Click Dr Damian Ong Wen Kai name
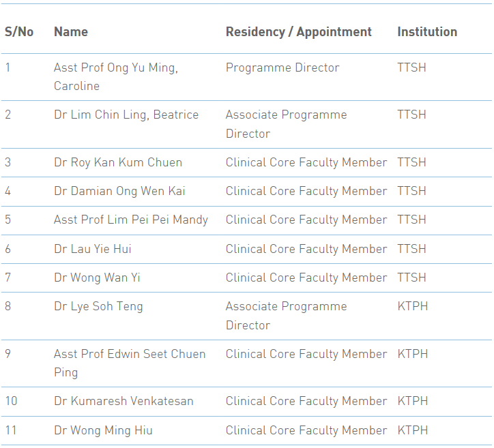 point(119,191)
